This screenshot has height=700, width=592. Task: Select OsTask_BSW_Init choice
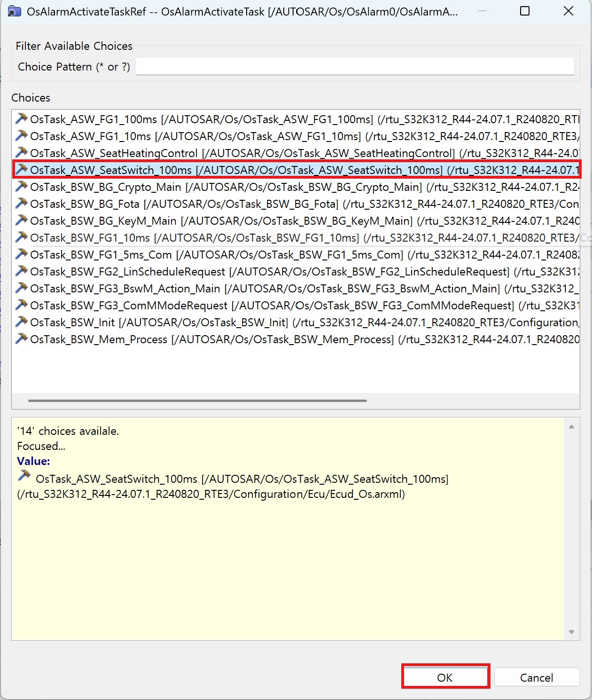pos(296,322)
